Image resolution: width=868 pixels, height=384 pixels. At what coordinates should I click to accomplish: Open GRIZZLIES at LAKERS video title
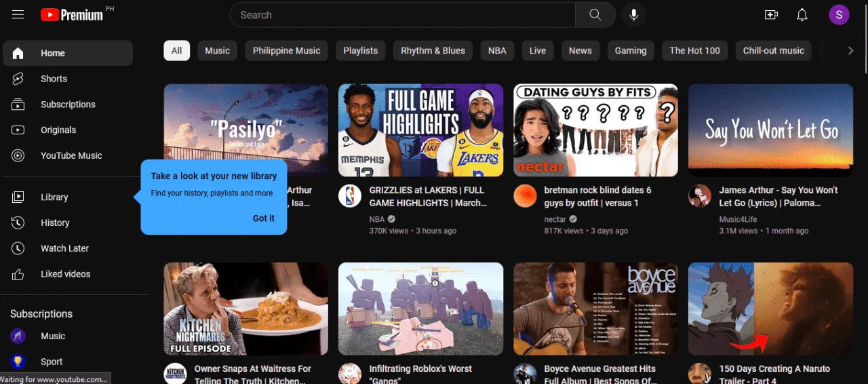point(428,197)
